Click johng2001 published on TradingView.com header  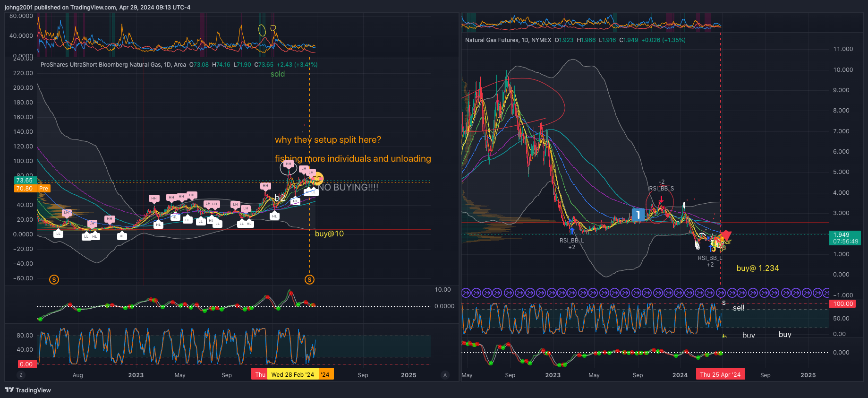pos(97,7)
